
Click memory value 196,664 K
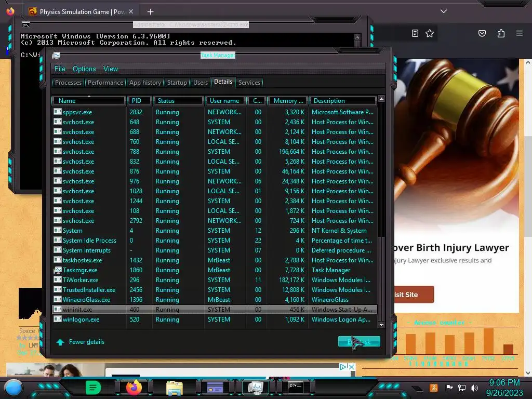(x=292, y=152)
